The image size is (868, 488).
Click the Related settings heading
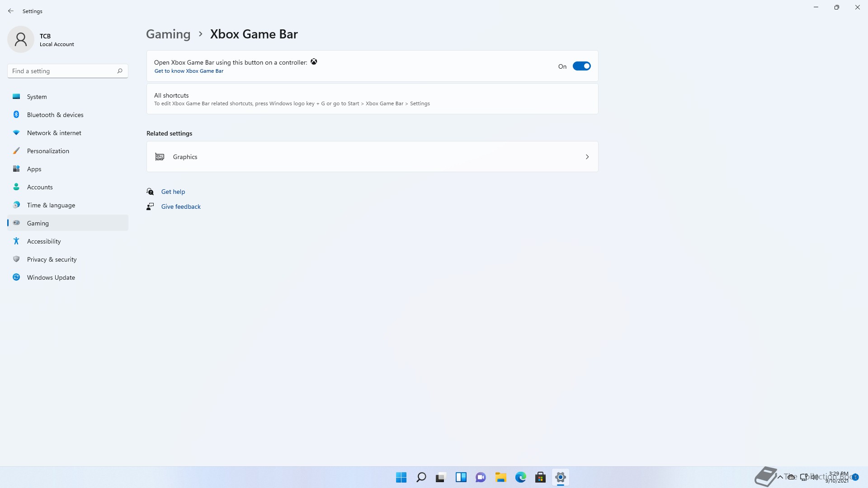click(169, 133)
